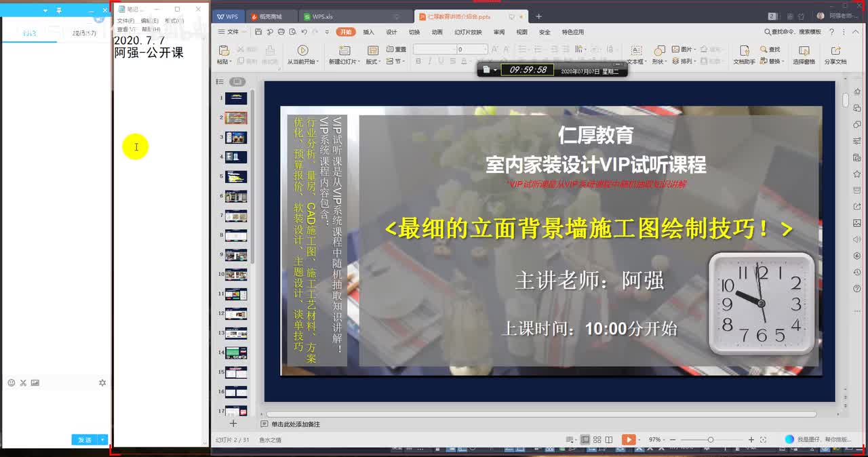Open the new tab plus button
The width and height of the screenshot is (868, 457).
pos(539,16)
